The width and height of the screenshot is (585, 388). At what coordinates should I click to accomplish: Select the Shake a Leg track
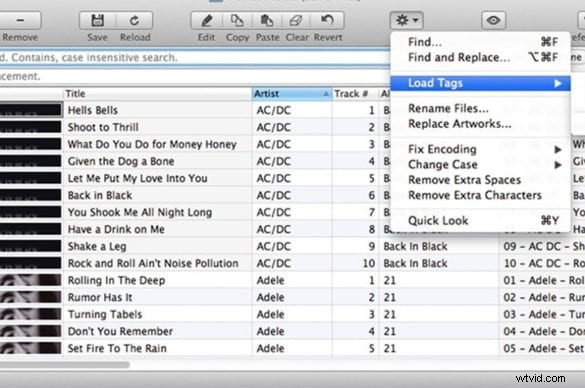97,246
